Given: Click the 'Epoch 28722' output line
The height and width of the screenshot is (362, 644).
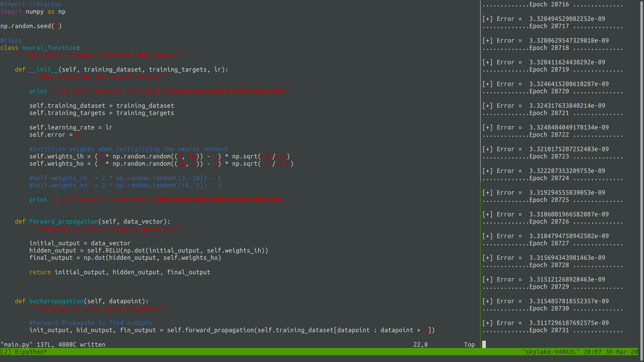Looking at the screenshot, I should (552, 135).
